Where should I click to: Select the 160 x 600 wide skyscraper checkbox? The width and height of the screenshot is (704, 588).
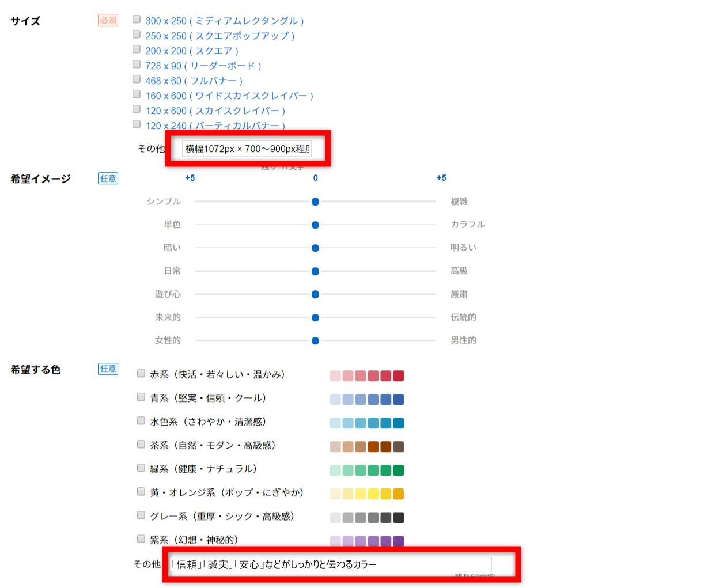137,94
